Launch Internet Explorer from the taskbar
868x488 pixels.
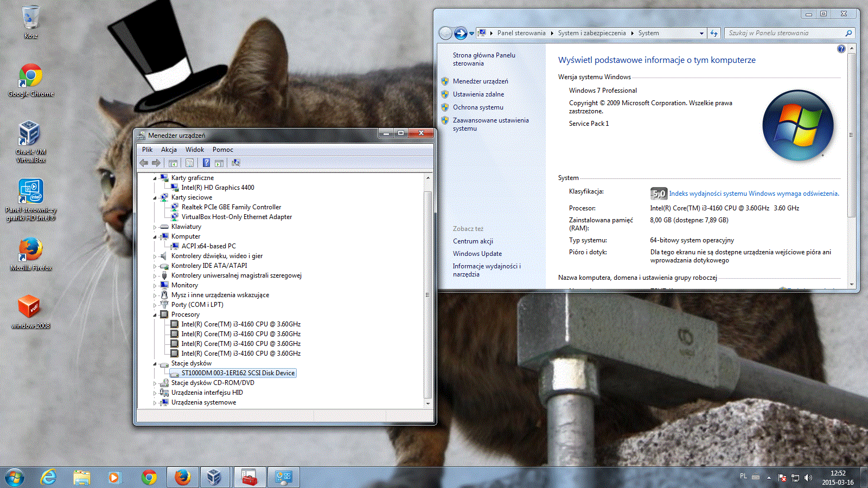[49, 477]
